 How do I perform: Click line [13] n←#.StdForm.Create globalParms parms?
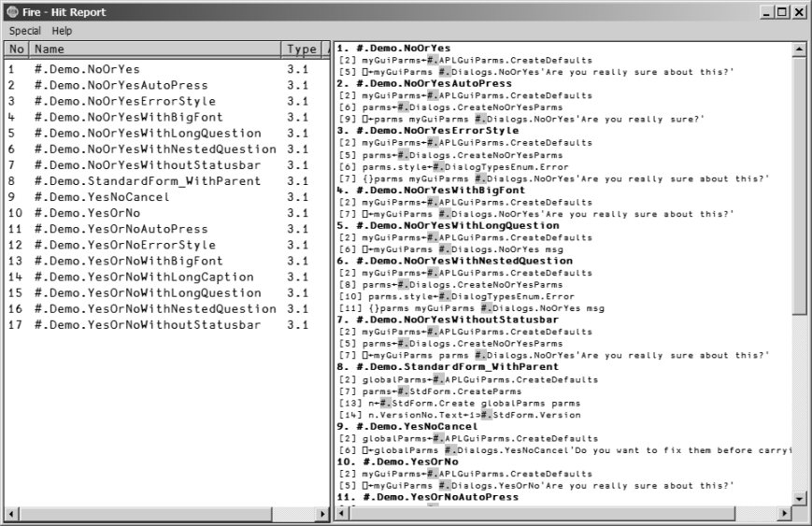tap(460, 404)
